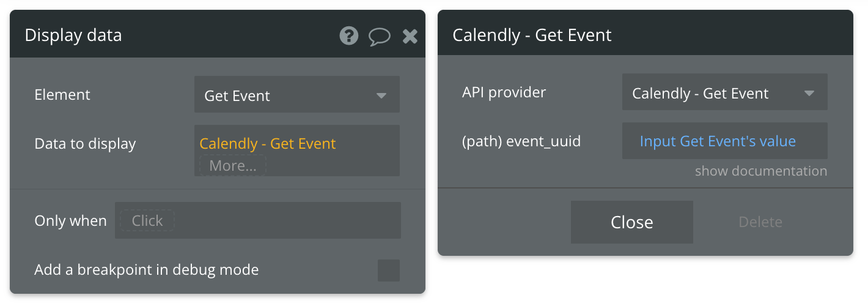The height and width of the screenshot is (306, 868).
Task: Open the Element dropdown showing Get Event
Action: pyautogui.click(x=297, y=95)
